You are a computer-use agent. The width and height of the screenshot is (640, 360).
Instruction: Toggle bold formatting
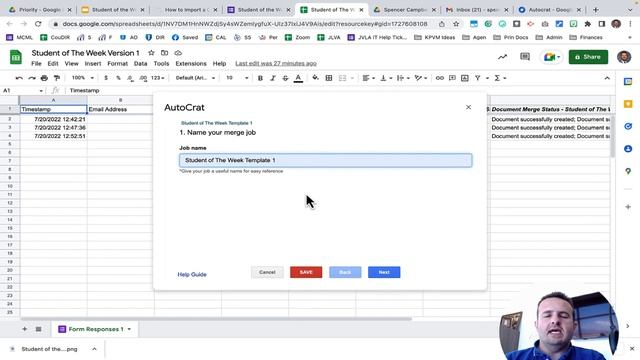click(x=260, y=78)
